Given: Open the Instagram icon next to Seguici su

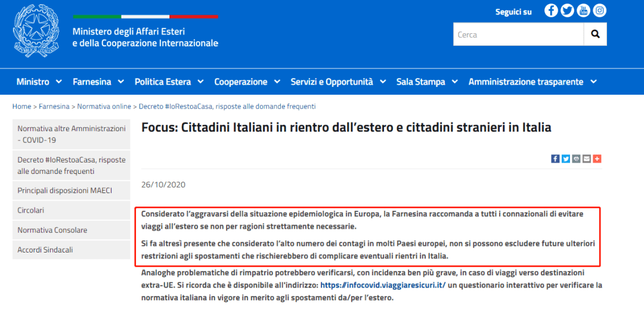Looking at the screenshot, I should pos(599,11).
